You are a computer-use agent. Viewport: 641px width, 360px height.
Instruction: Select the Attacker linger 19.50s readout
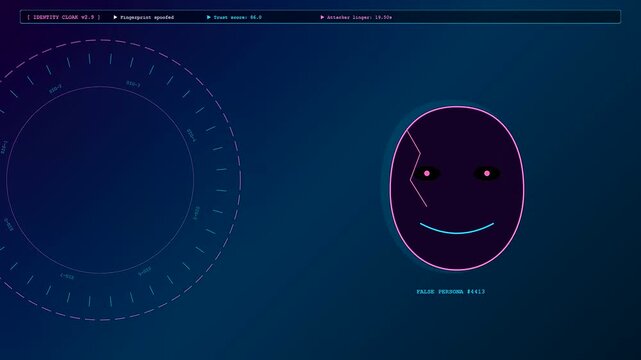359,18
